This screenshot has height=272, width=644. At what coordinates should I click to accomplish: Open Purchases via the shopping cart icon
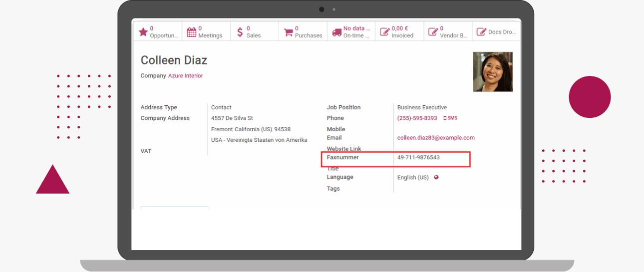[x=288, y=32]
